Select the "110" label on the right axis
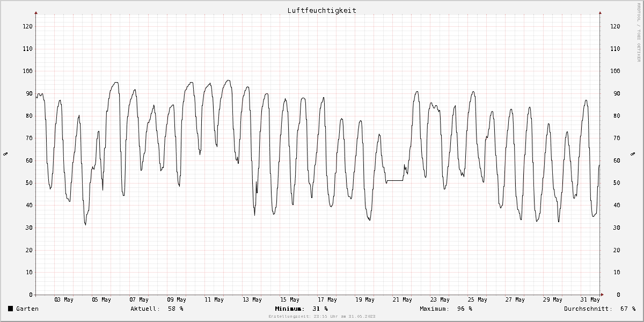The width and height of the screenshot is (644, 322). pyautogui.click(x=615, y=49)
